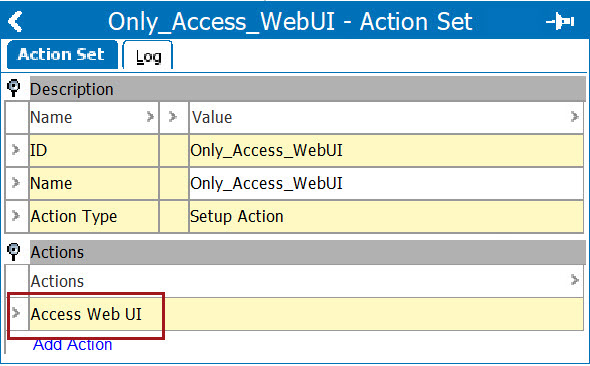590x366 pixels.
Task: Collapse the Actions section pin icon
Action: pyautogui.click(x=14, y=252)
